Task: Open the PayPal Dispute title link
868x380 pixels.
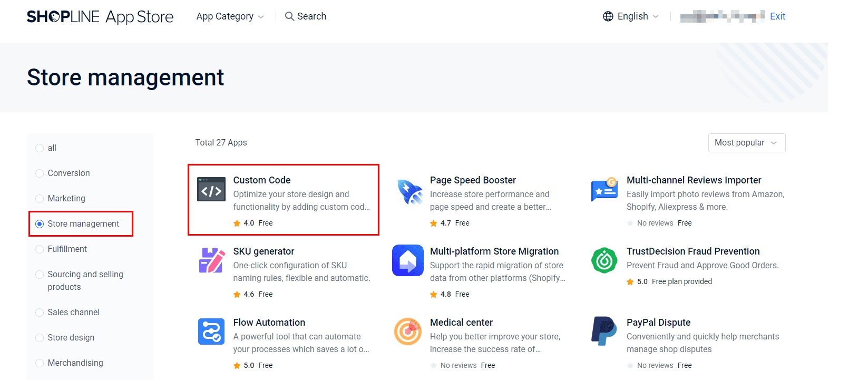Action: pos(658,323)
